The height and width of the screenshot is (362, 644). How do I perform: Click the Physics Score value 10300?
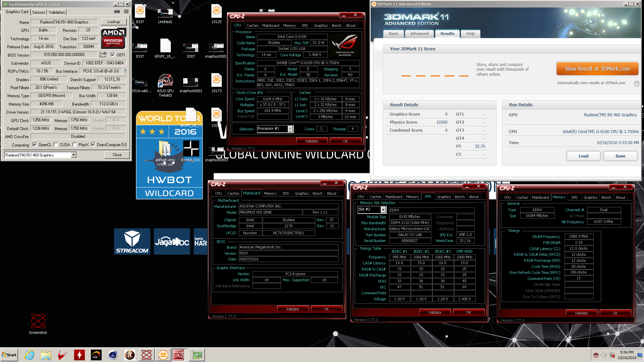click(x=442, y=122)
